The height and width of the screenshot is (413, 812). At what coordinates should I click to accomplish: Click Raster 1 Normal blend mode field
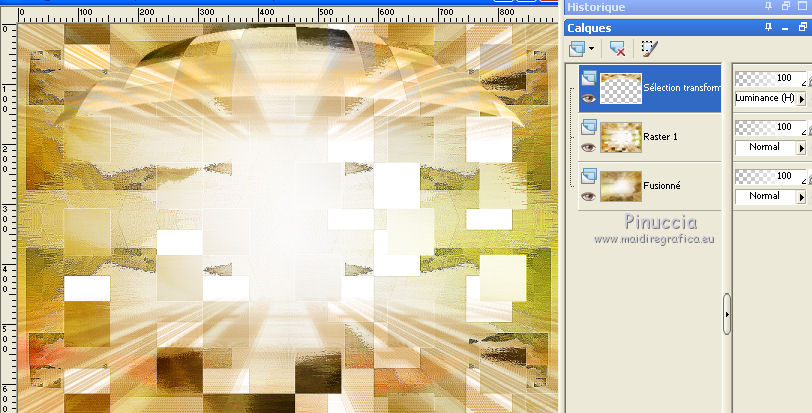(x=765, y=148)
